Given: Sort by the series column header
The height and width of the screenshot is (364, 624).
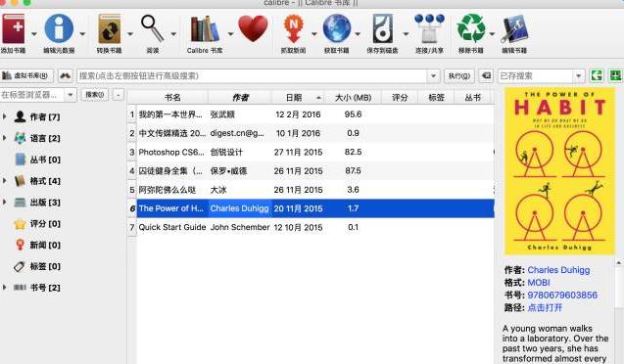Looking at the screenshot, I should [x=473, y=97].
